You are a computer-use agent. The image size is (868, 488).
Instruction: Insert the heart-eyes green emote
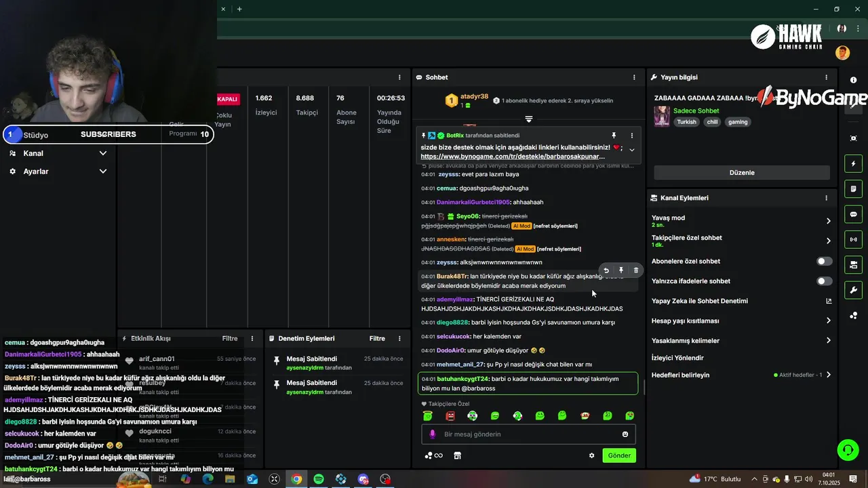[x=630, y=415]
